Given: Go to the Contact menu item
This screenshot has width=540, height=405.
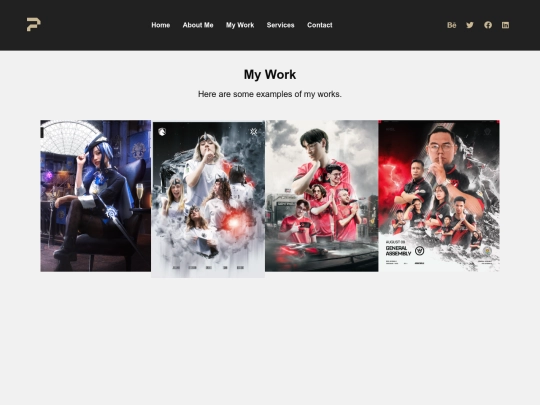Looking at the screenshot, I should pos(320,25).
